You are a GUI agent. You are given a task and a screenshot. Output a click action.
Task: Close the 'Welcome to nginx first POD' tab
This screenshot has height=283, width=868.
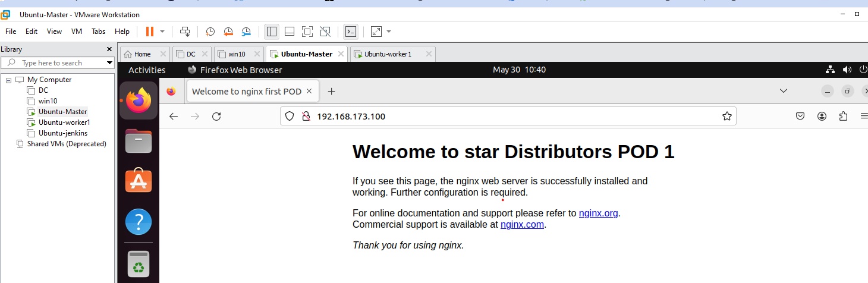click(x=310, y=92)
